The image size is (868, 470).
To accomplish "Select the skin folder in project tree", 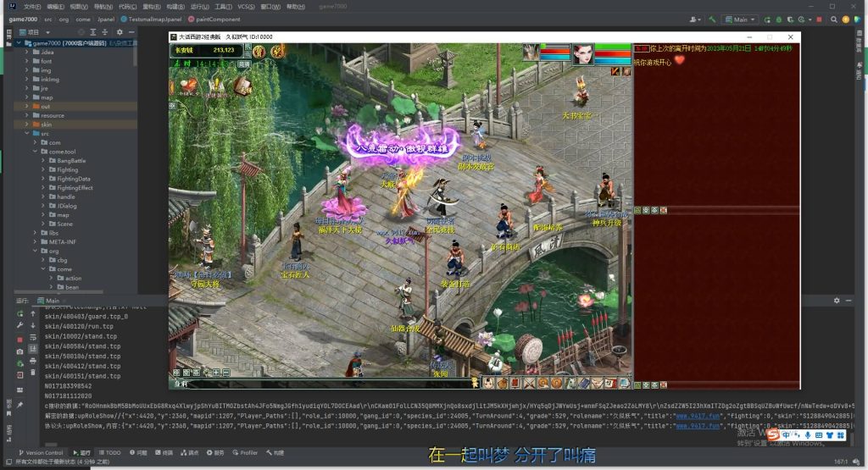I will click(x=47, y=124).
